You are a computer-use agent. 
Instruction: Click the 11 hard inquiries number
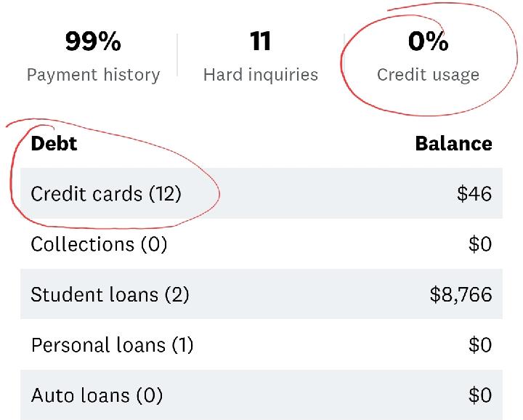260,42
